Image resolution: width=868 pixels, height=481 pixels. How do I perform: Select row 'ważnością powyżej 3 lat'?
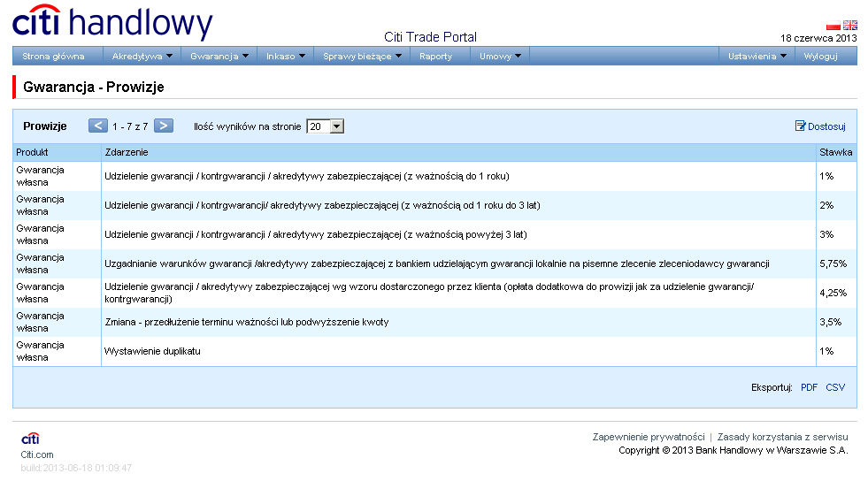tap(434, 235)
